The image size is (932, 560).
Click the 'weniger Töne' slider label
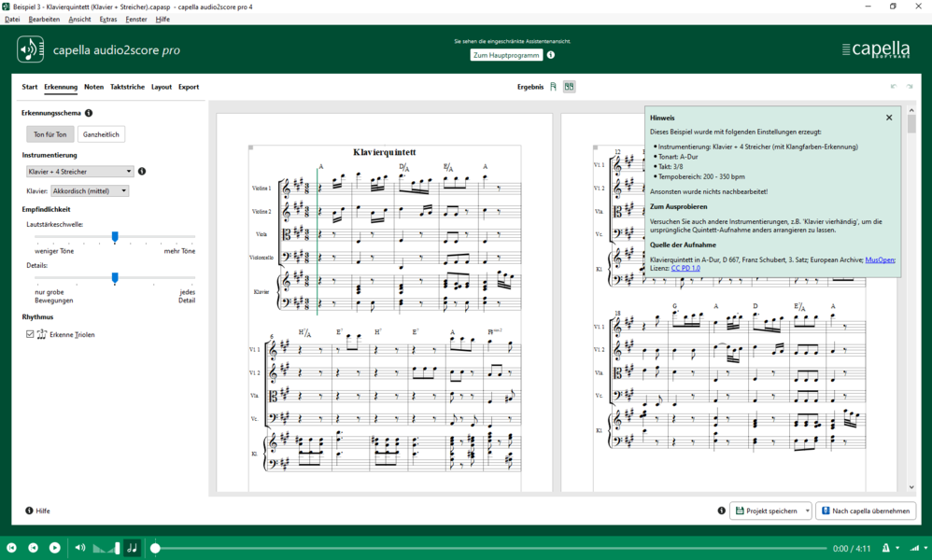coord(55,251)
